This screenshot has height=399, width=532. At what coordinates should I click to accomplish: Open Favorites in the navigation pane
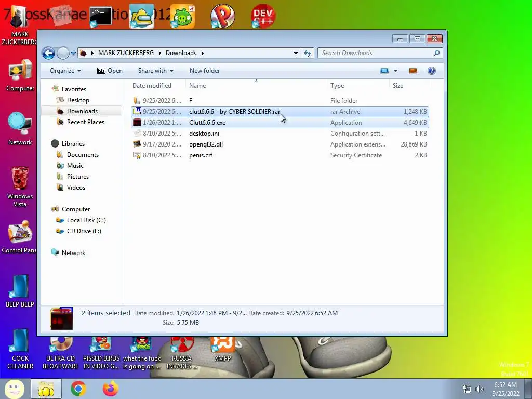click(74, 89)
